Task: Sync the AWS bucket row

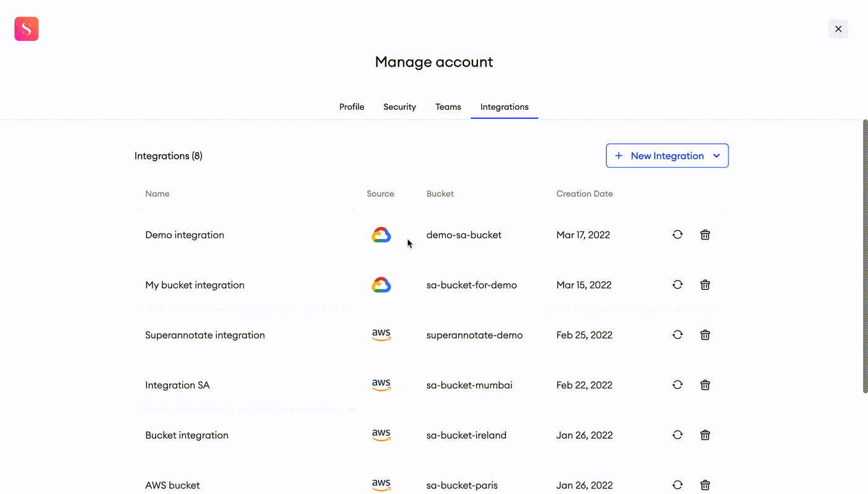Action: click(678, 485)
